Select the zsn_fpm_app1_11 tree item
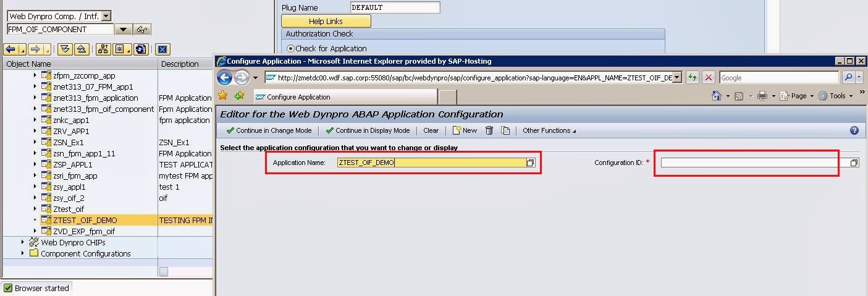This screenshot has height=296, width=868. tap(84, 153)
